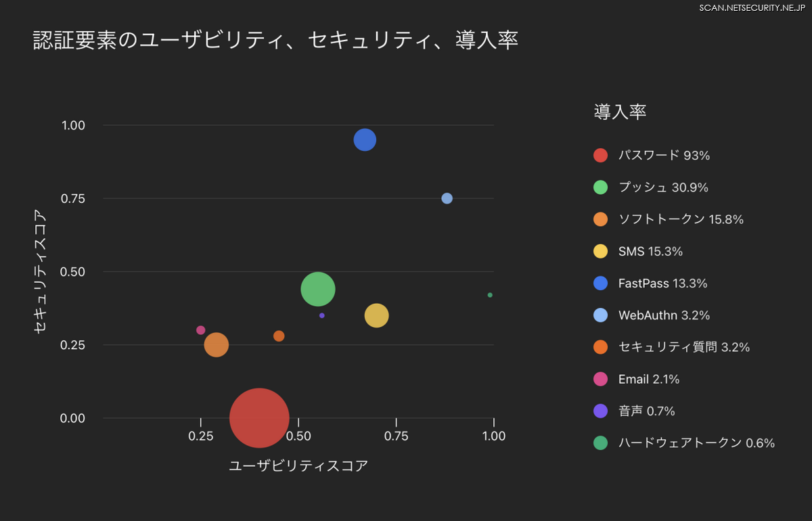Select the light blue WebAuthn bubble
This screenshot has width=812, height=521.
[x=447, y=198]
